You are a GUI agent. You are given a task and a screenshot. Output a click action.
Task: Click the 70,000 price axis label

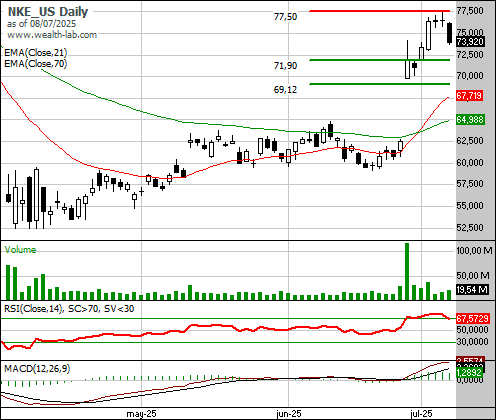click(470, 76)
